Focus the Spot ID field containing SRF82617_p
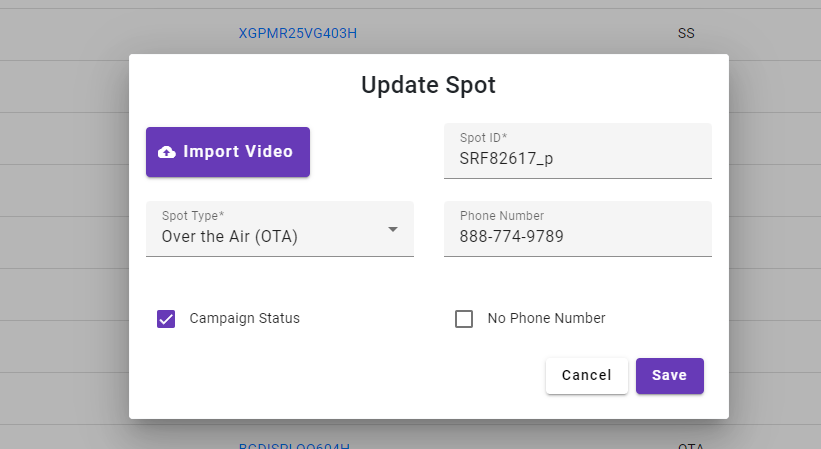This screenshot has width=821, height=449. coord(578,151)
